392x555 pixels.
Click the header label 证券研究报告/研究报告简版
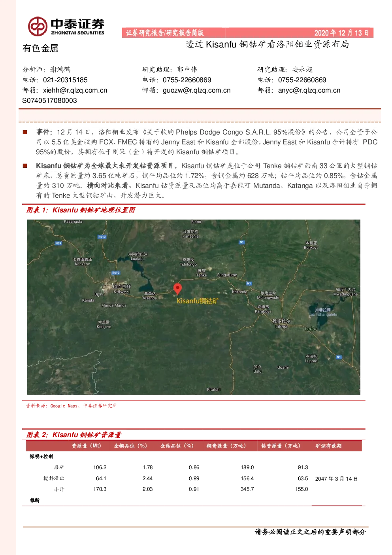pos(165,33)
